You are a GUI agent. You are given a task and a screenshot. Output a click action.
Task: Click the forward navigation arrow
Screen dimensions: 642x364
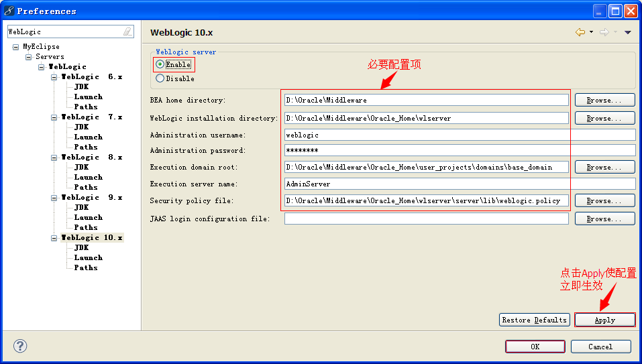(604, 32)
